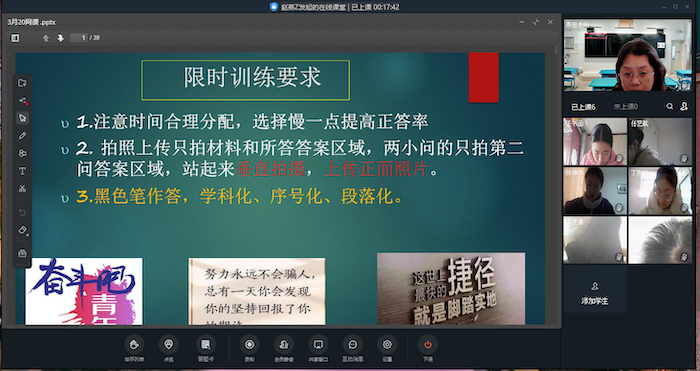The height and width of the screenshot is (371, 700).
Task: Select the text tool
Action: [22, 171]
